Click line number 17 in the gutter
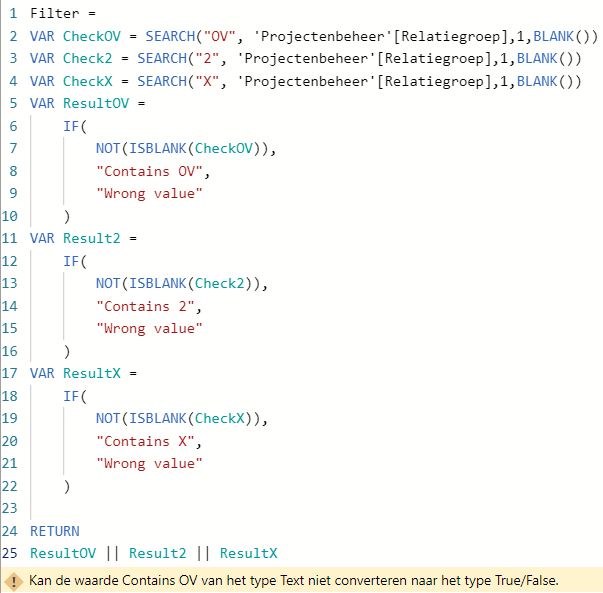The width and height of the screenshot is (603, 593). [x=10, y=373]
